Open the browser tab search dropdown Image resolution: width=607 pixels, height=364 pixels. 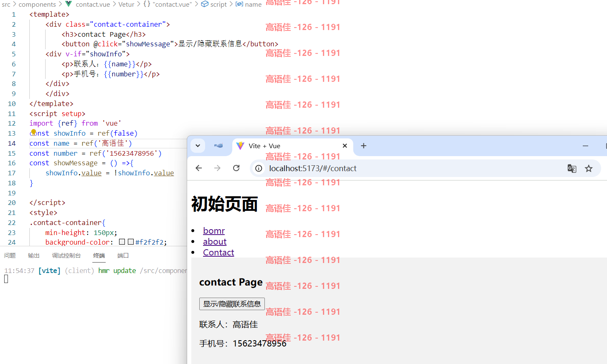pos(198,146)
